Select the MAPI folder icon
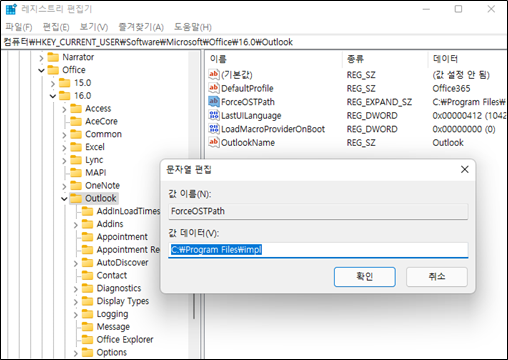The image size is (508, 360). point(76,173)
